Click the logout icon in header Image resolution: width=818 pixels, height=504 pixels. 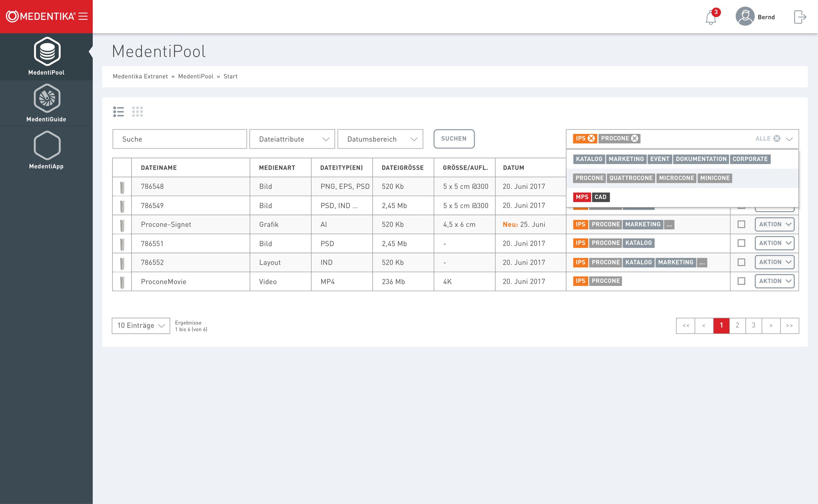tap(800, 17)
